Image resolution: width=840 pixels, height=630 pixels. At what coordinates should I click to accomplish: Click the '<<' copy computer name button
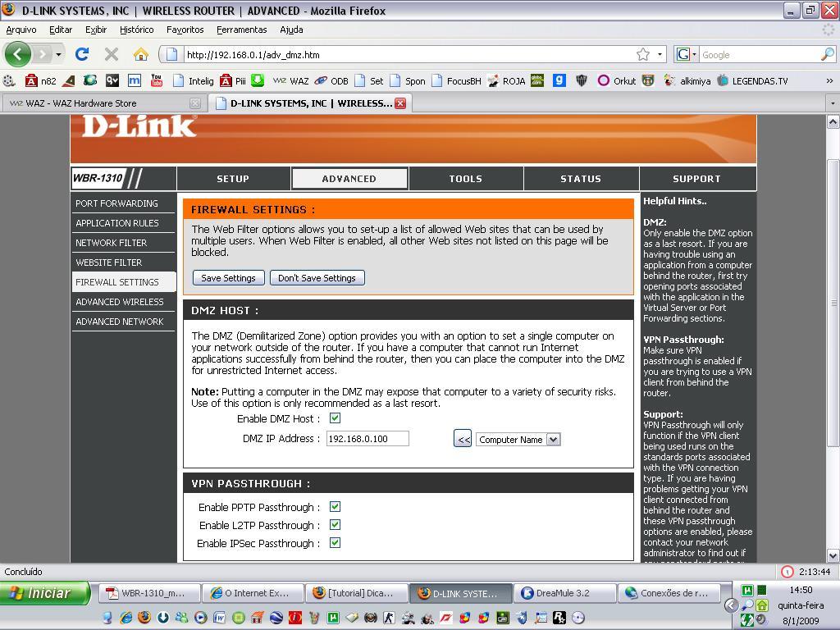pos(463,440)
